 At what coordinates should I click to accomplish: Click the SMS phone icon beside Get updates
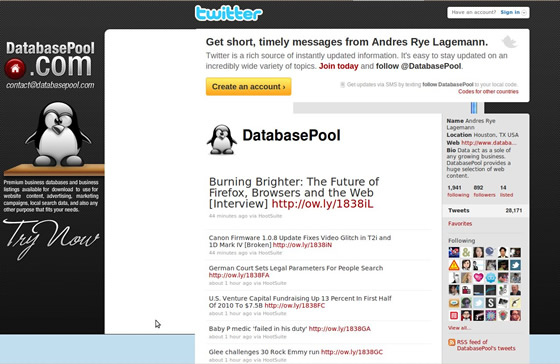[342, 85]
